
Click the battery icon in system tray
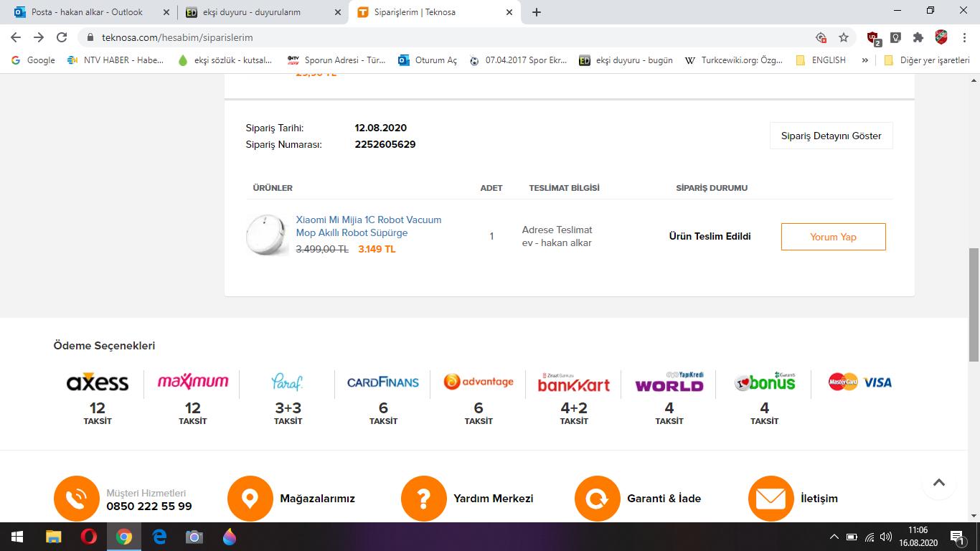[x=852, y=537]
